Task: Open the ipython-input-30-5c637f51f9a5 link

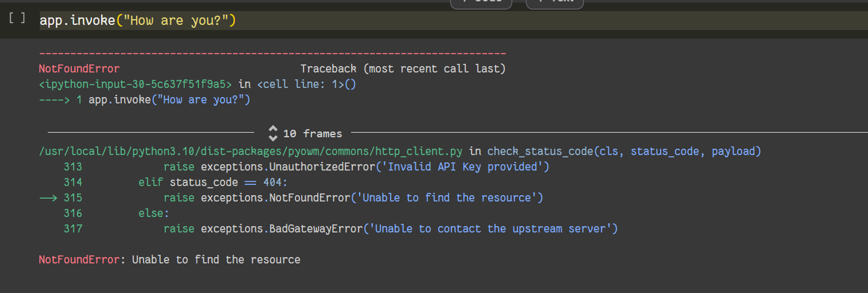Action: 135,84
